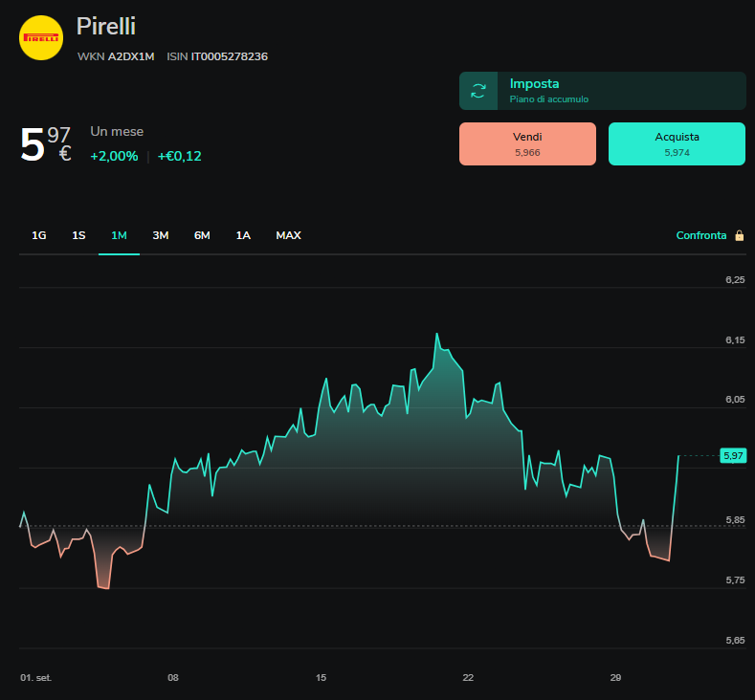Click the ISIN code IT0005278236
The image size is (755, 700).
point(230,56)
